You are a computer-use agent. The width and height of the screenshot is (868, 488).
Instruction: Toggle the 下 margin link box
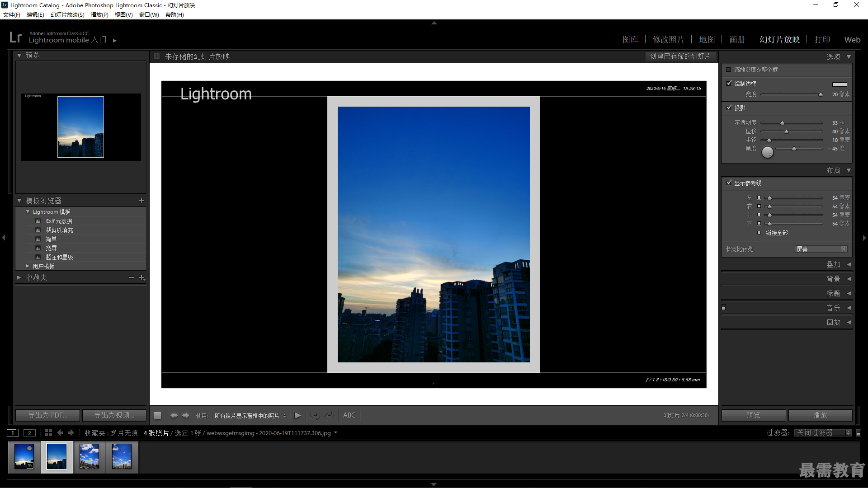pyautogui.click(x=759, y=223)
